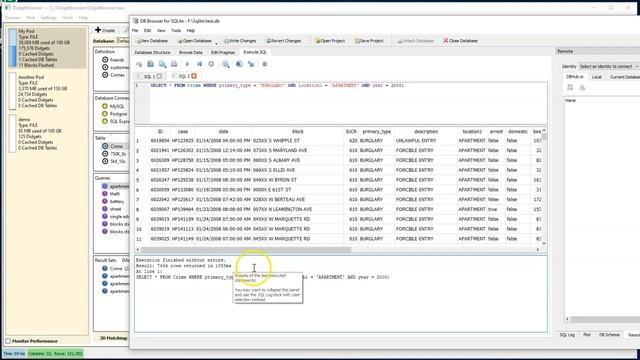Close the SQL 2 tab with red icon
Image resolution: width=640 pixels, height=360 pixels.
[x=194, y=76]
